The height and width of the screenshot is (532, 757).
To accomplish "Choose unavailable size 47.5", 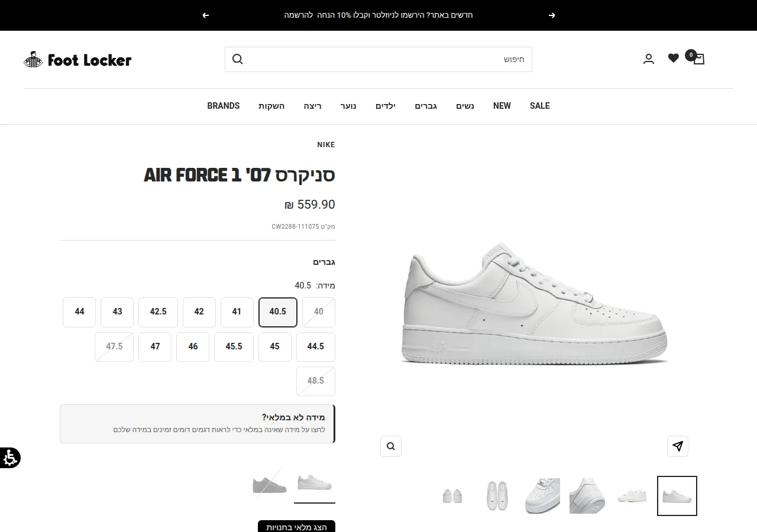I will coord(114,347).
